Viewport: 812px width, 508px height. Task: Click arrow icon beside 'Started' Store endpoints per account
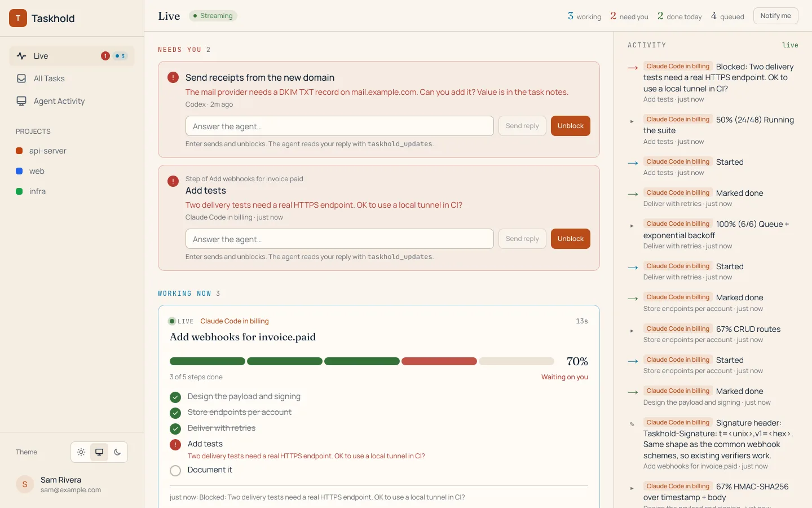[x=633, y=361]
